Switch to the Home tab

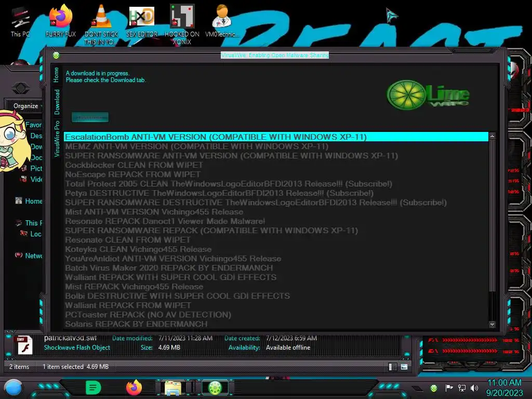(56, 75)
